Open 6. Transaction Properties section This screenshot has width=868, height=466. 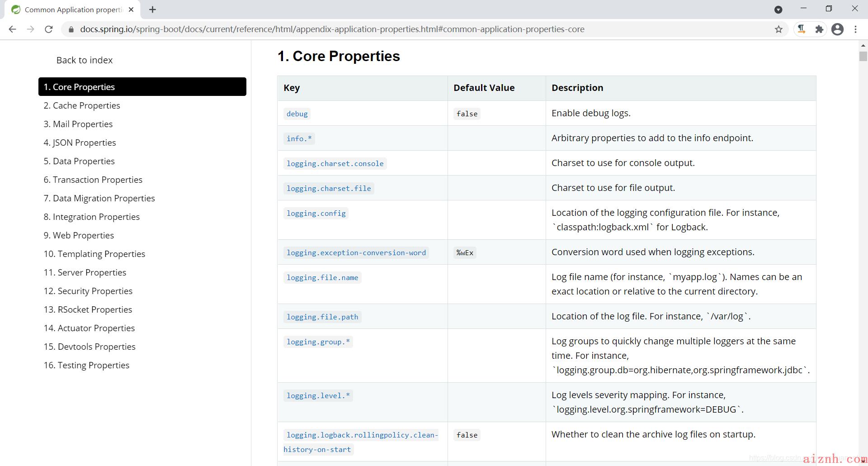tap(93, 180)
